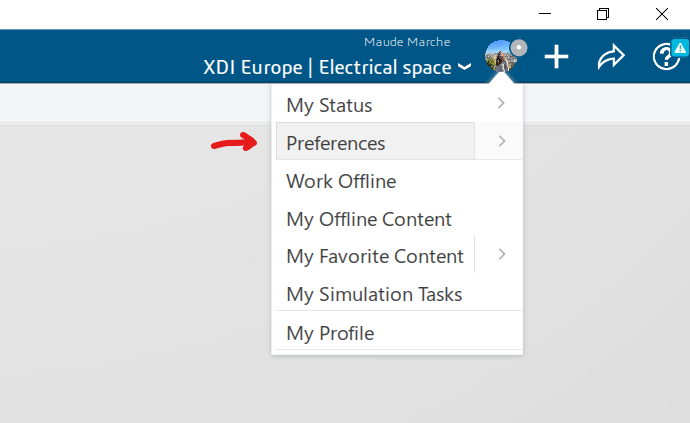Click the grey status dot on avatar
690x423 pixels.
518,47
